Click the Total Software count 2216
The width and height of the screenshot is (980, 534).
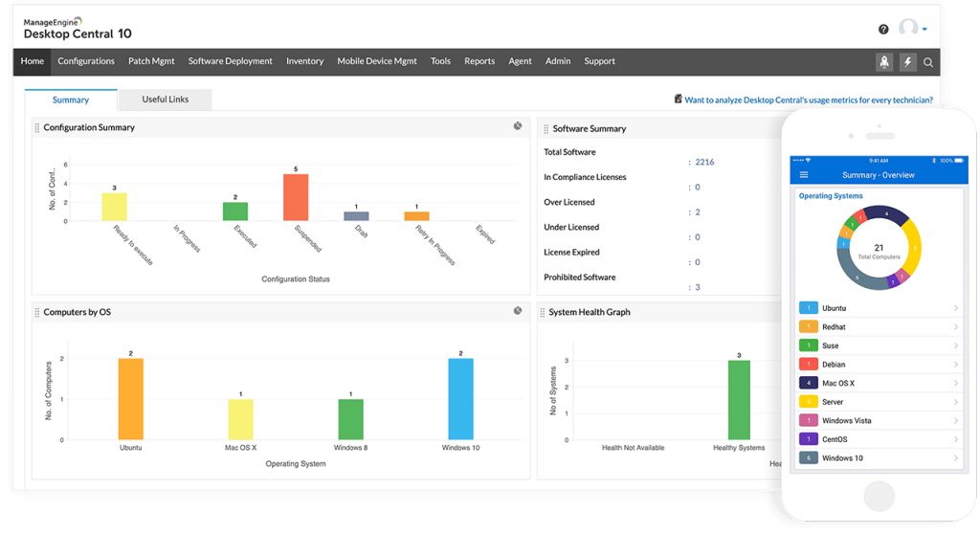click(704, 163)
